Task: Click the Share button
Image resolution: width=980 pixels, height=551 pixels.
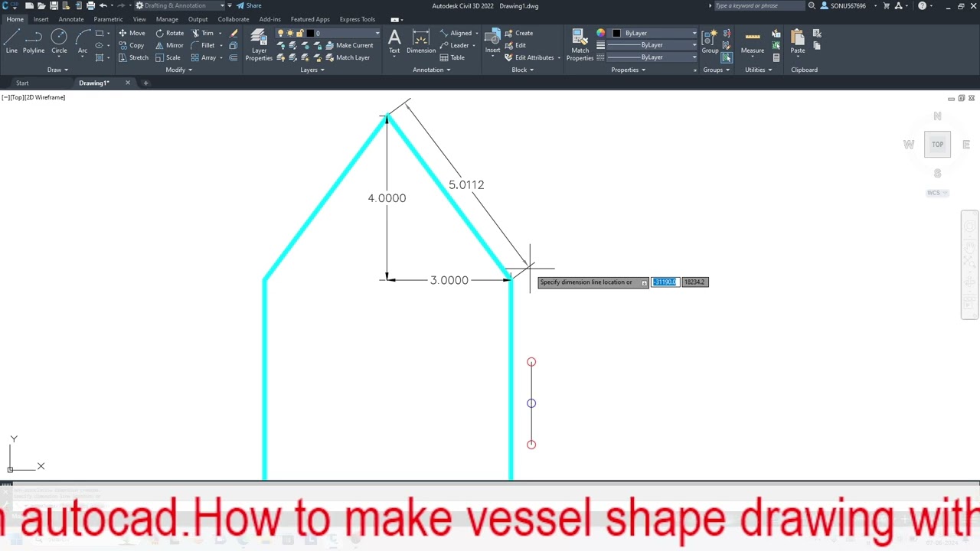Action: coord(249,5)
